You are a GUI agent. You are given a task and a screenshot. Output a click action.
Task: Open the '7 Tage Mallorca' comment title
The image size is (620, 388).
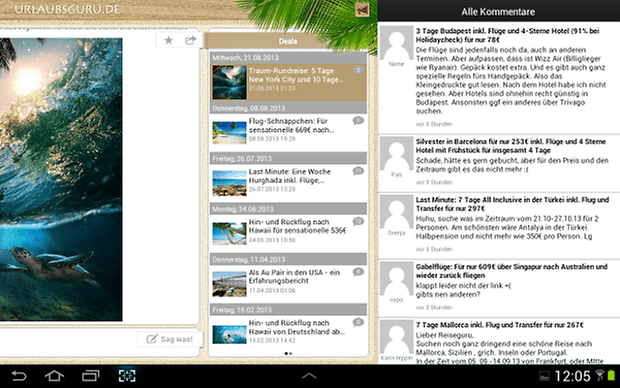click(499, 325)
